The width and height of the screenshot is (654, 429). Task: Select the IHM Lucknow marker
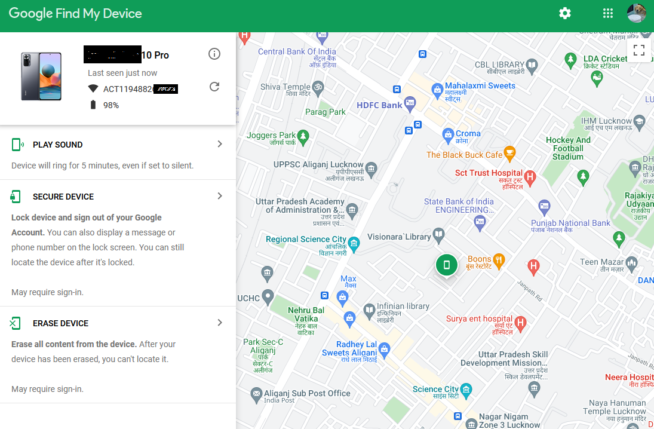[639, 121]
